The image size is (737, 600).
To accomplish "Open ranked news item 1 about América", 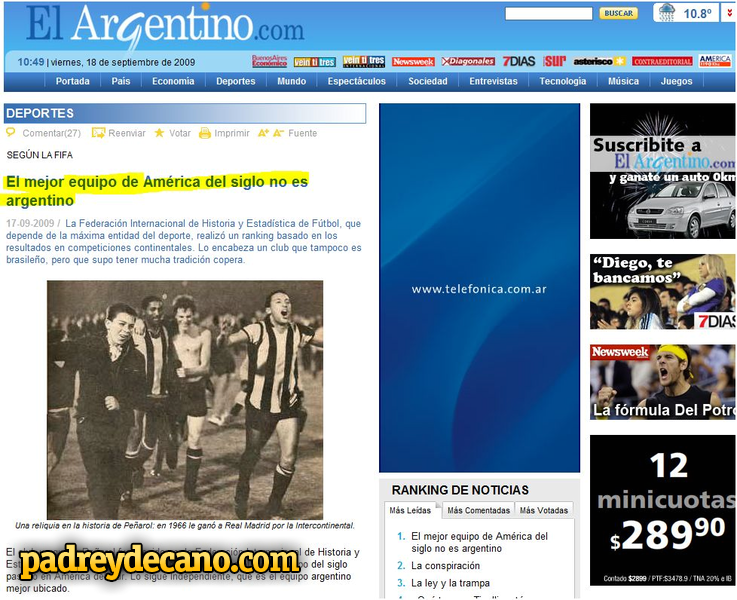I will point(479,542).
